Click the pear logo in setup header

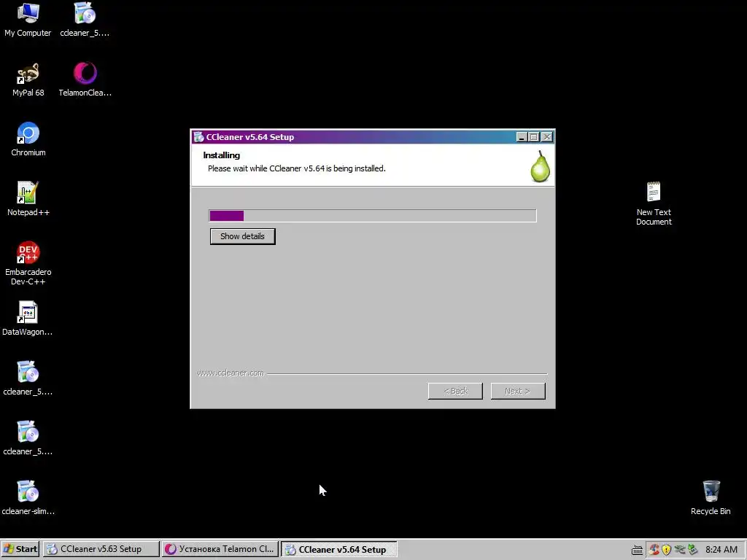pos(541,166)
